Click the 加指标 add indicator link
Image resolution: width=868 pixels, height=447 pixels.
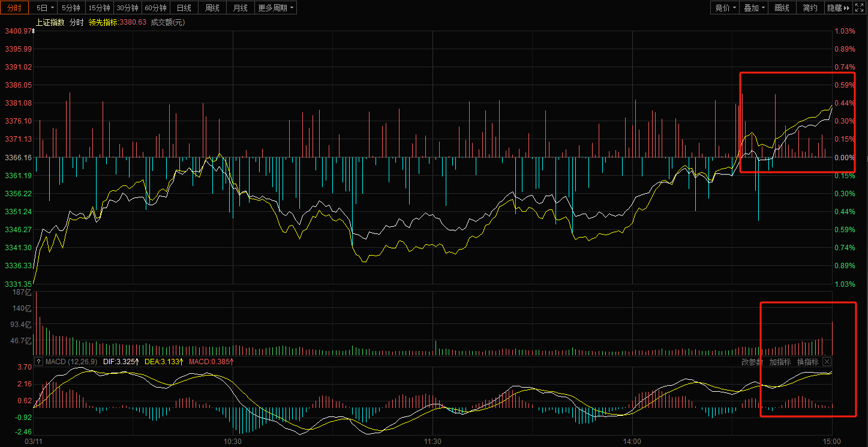pos(780,362)
